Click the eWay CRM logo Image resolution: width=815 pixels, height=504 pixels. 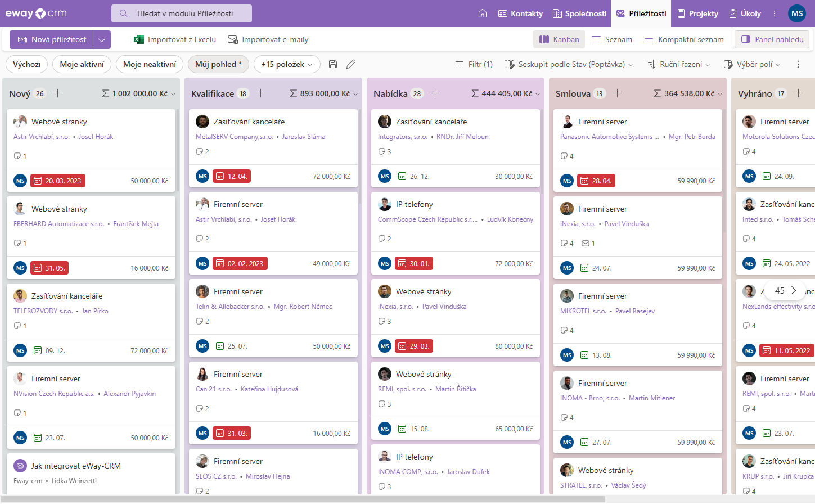(36, 13)
